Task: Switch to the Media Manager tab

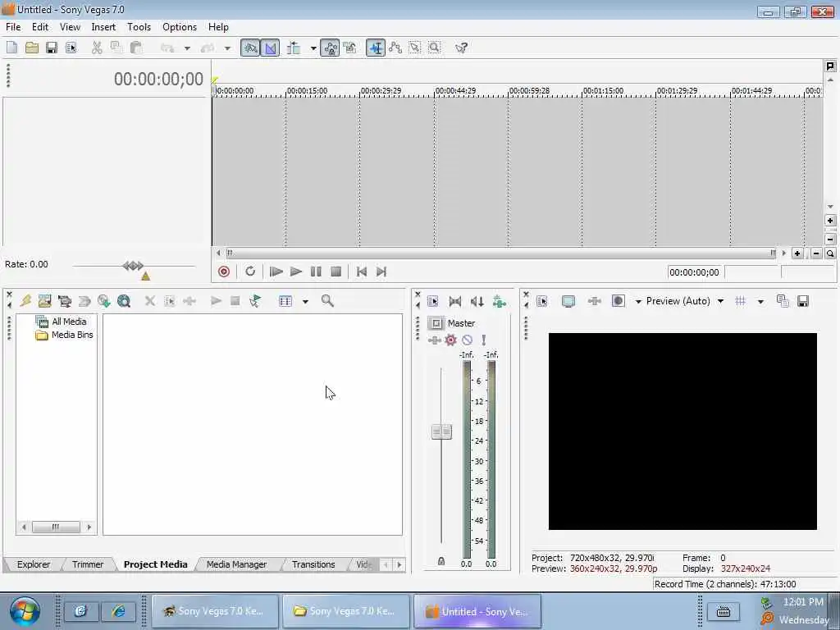Action: point(236,564)
